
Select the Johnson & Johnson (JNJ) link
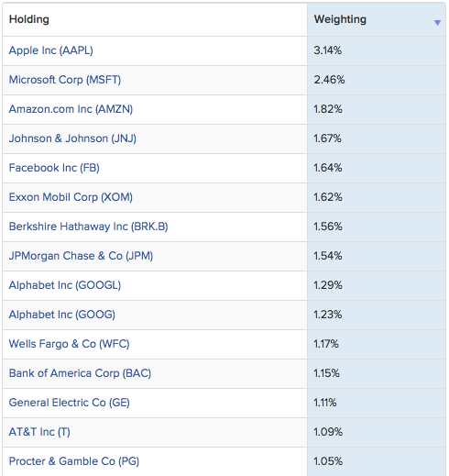pyautogui.click(x=72, y=138)
